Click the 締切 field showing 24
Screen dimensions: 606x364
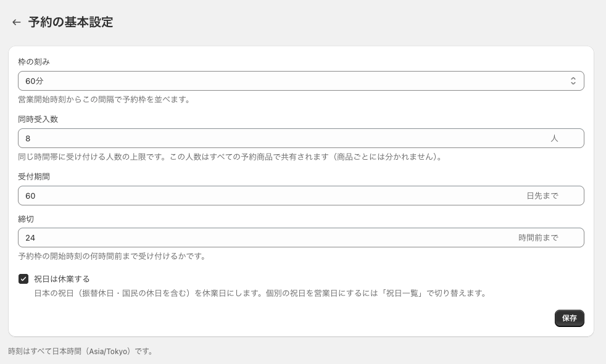pos(301,238)
